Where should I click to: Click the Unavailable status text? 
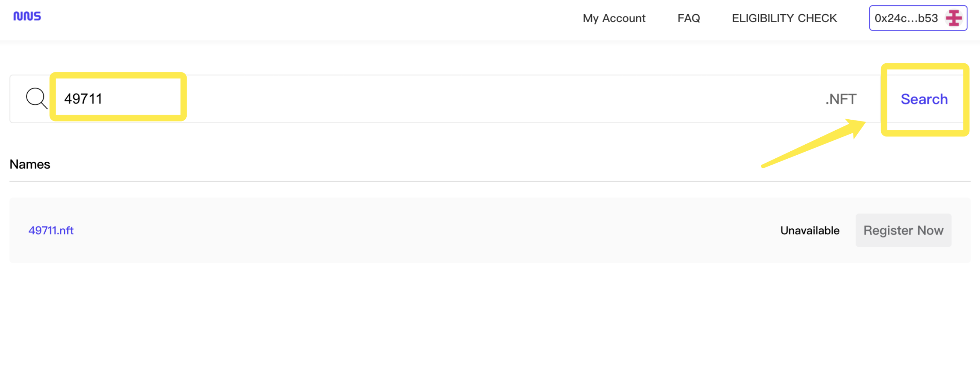point(809,231)
